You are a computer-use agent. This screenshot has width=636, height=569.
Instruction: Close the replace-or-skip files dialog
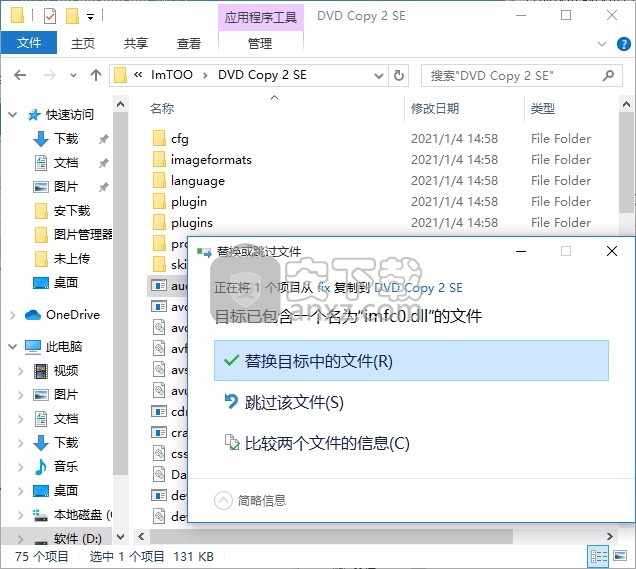pyautogui.click(x=612, y=251)
